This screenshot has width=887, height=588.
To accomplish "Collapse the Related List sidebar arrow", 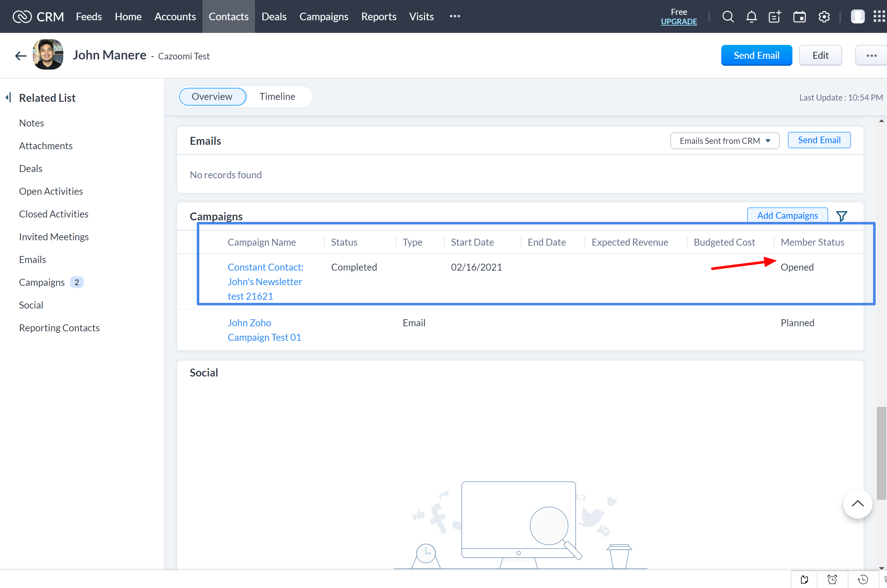I will 8,97.
